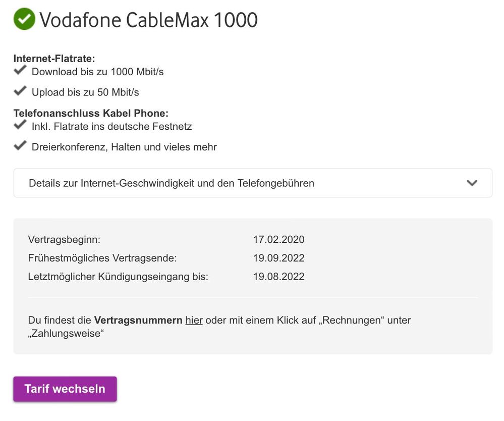The height and width of the screenshot is (421, 504).
Task: Click the Vodafone CableMax 1000 heading
Action: [148, 20]
